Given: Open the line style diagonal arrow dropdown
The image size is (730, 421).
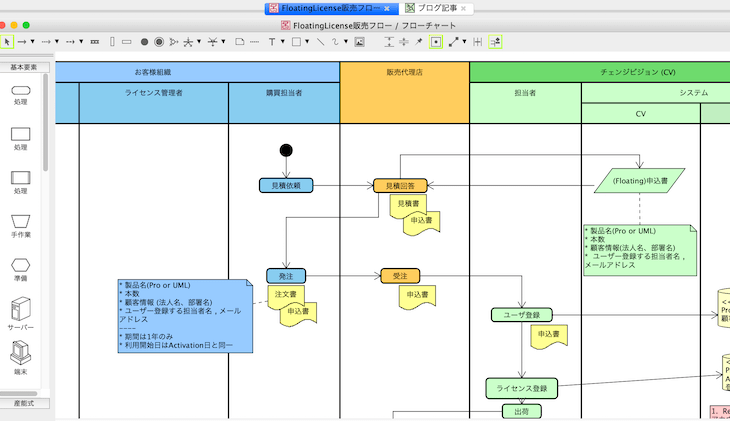Looking at the screenshot, I should (466, 42).
